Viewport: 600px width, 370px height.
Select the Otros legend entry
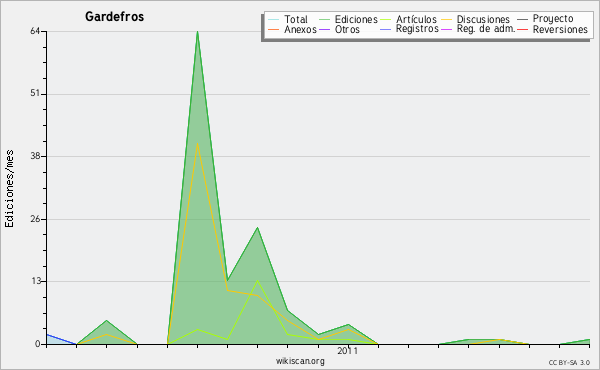tap(339, 29)
